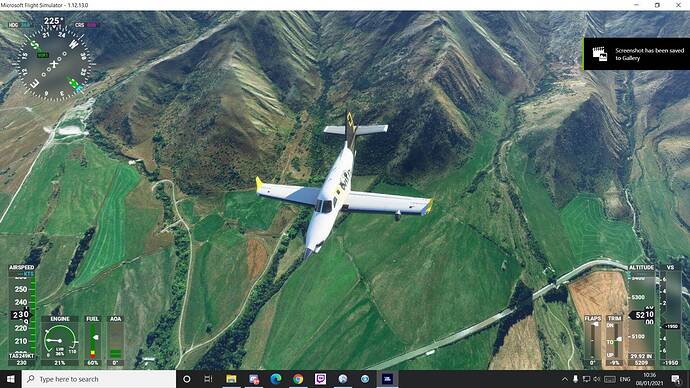Click the Cortana circle icon
Image resolution: width=690 pixels, height=388 pixels.
pos(187,379)
